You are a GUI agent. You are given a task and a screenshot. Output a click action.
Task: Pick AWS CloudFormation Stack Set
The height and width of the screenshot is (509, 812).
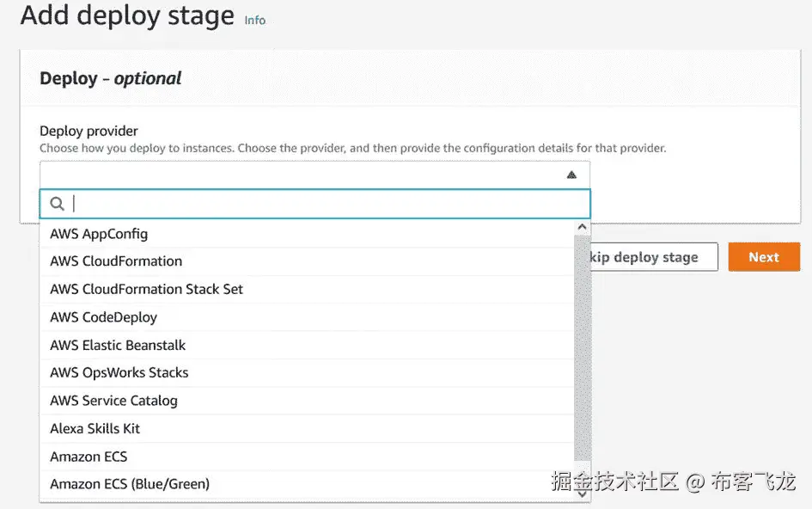click(x=147, y=289)
